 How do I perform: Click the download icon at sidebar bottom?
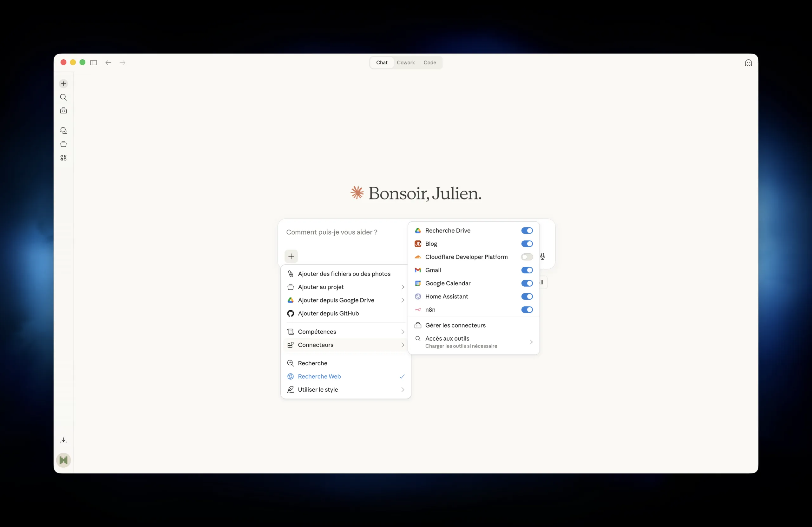click(63, 440)
